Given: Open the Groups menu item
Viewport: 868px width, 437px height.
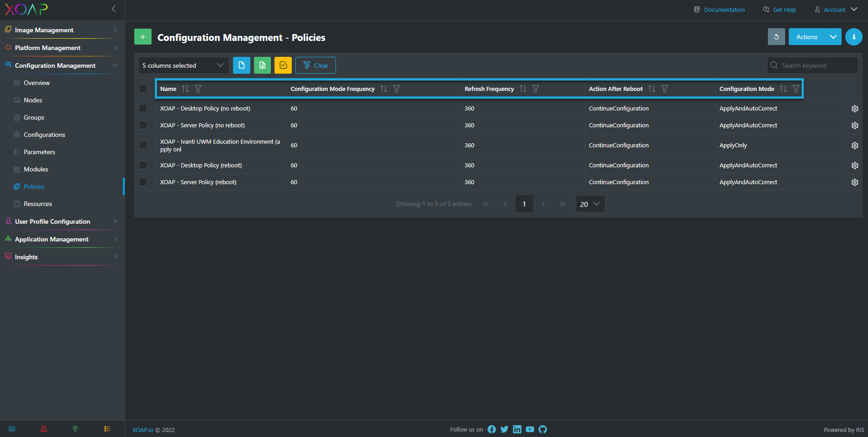Looking at the screenshot, I should point(34,117).
